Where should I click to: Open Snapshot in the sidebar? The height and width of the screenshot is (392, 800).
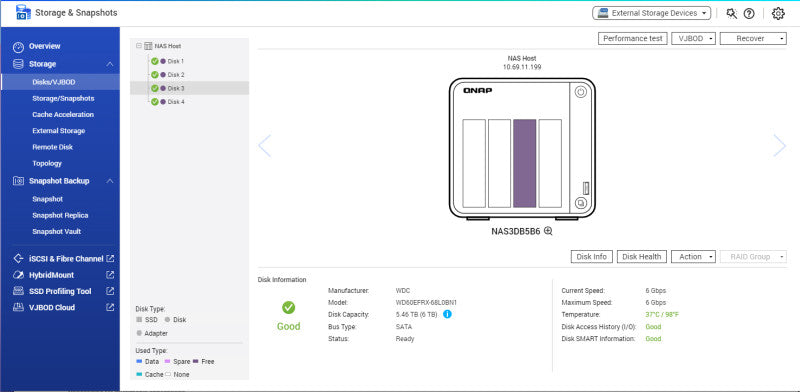tap(47, 199)
